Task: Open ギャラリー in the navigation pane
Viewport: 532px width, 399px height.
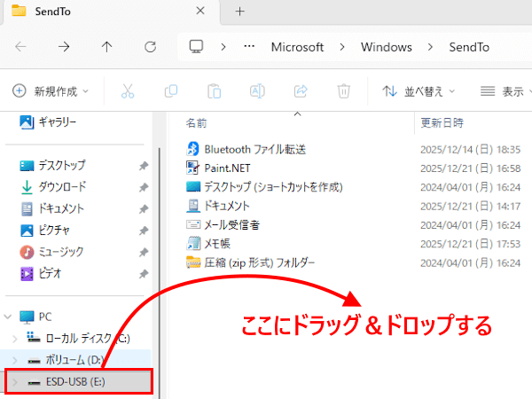Action: (48, 121)
